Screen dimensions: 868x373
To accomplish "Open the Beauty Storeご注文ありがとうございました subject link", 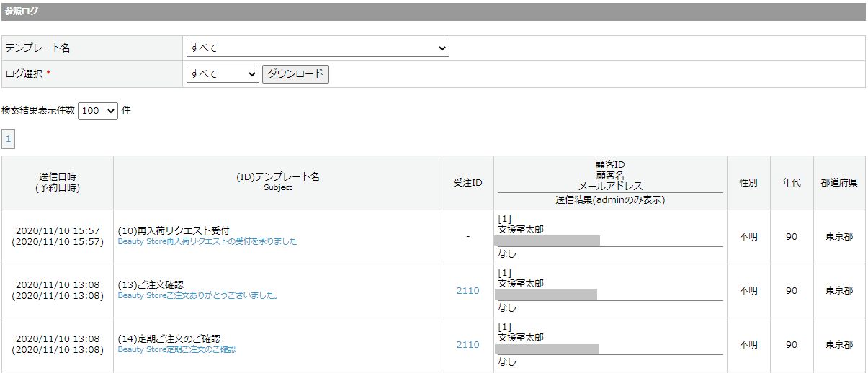I will pos(198,295).
